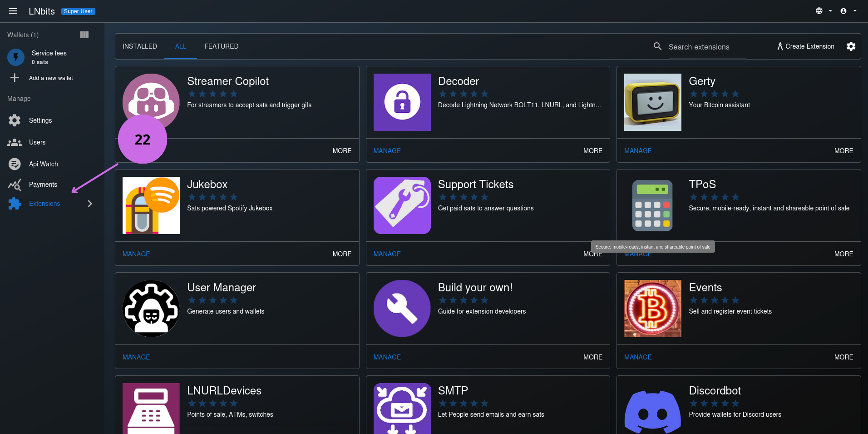Click the wallets grid layout icon
The height and width of the screenshot is (434, 868).
point(84,35)
